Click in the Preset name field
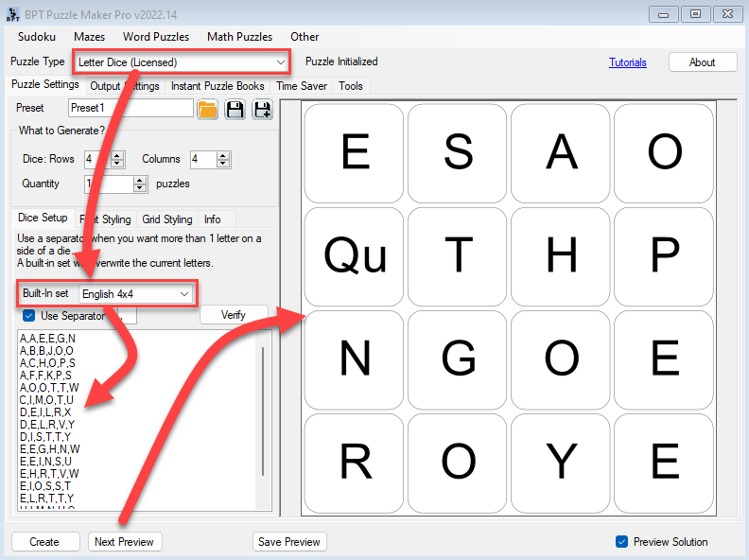 tap(130, 108)
